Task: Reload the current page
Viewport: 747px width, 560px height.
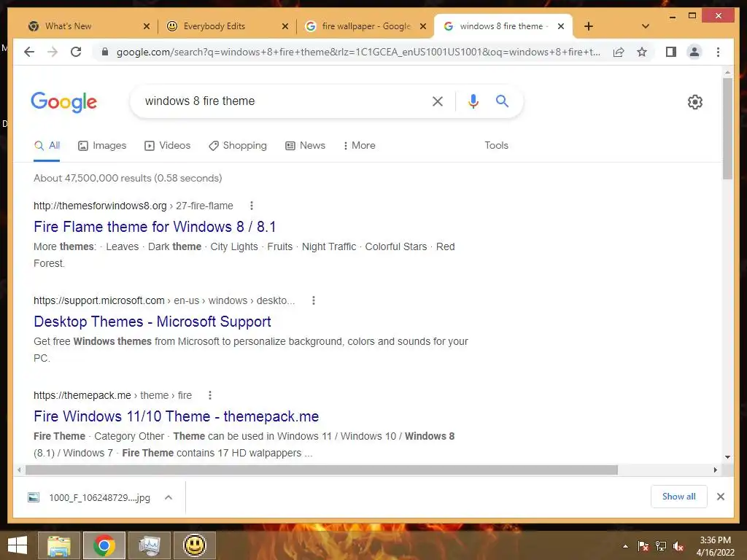Action: 76,52
